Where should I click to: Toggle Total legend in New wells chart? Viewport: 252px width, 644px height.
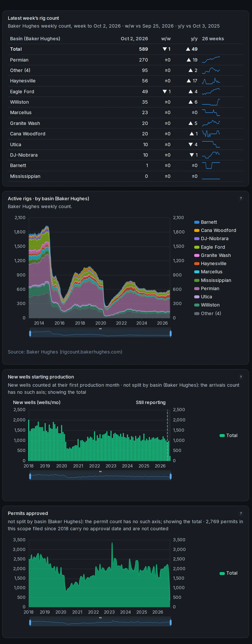click(x=228, y=436)
